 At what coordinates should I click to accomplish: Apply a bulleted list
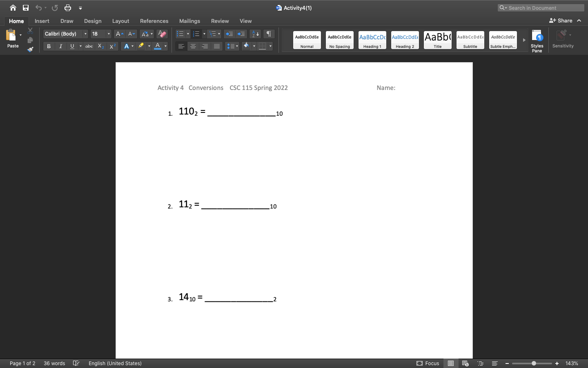pyautogui.click(x=180, y=34)
